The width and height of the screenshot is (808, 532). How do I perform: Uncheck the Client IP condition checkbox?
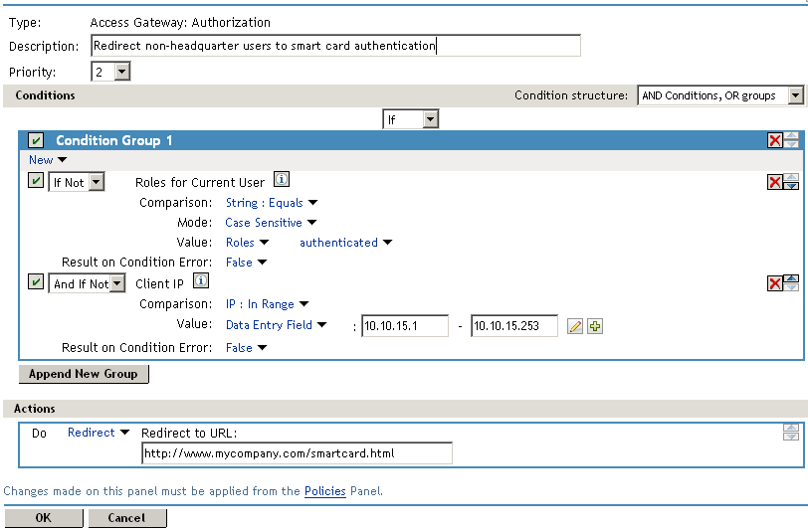click(36, 284)
